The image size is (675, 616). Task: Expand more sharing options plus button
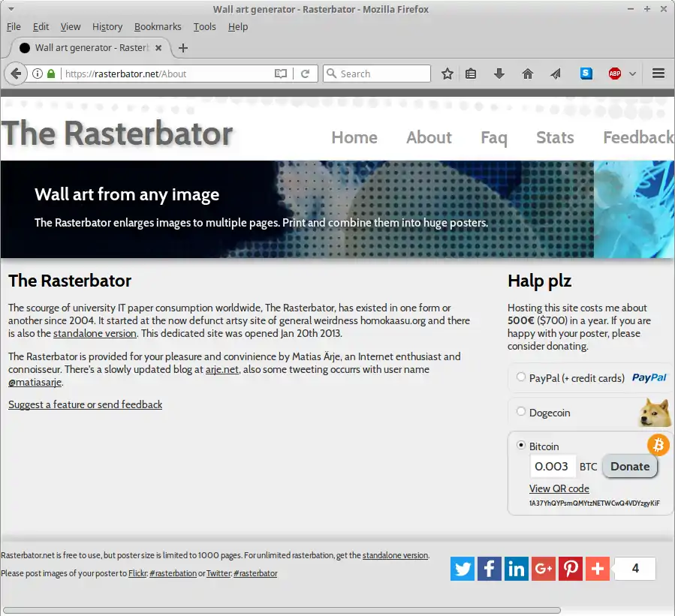pyautogui.click(x=598, y=569)
